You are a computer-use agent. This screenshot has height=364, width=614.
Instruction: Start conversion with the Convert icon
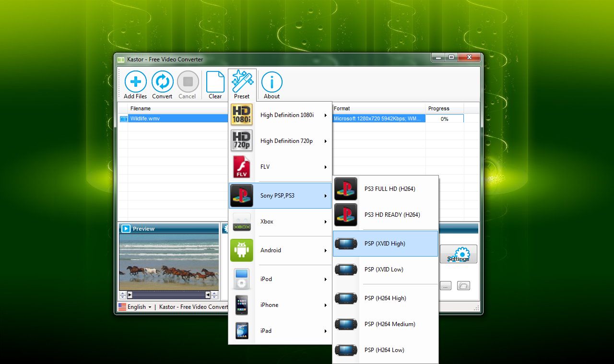[x=163, y=82]
